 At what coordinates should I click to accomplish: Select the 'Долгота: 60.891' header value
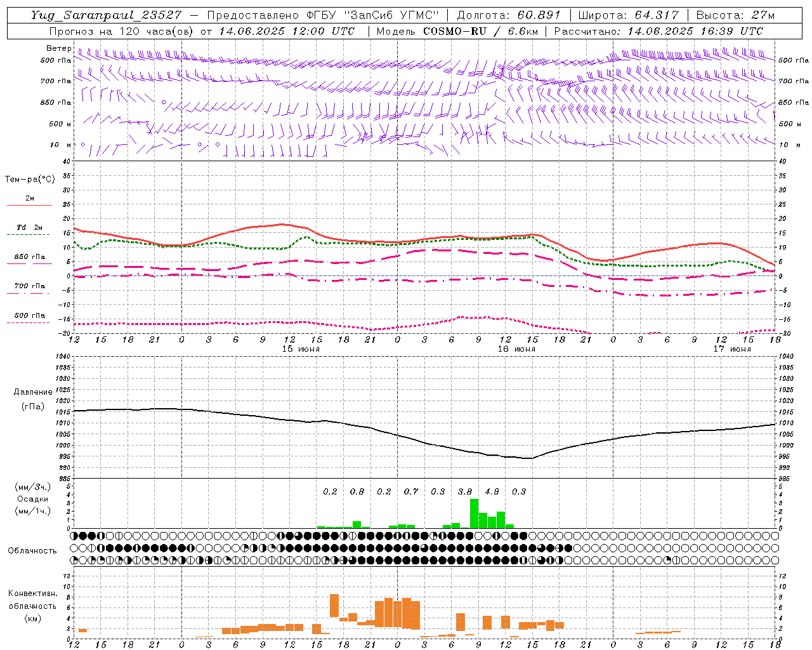[509, 15]
